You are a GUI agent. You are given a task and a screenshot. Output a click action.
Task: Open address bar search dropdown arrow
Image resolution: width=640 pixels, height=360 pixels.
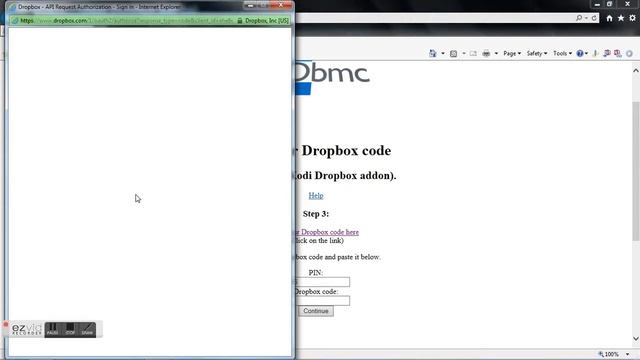586,18
